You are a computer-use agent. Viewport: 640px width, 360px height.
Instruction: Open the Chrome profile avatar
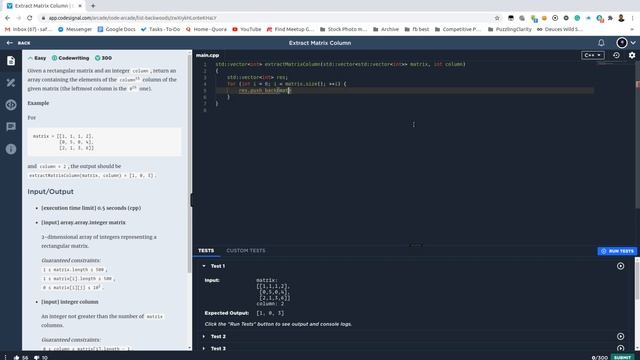tap(621, 18)
